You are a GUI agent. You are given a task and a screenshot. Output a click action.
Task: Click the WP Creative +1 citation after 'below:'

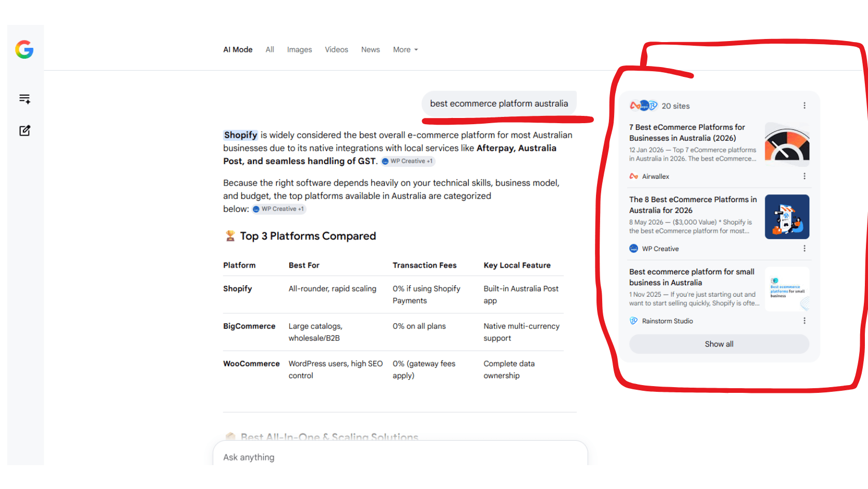tap(279, 209)
